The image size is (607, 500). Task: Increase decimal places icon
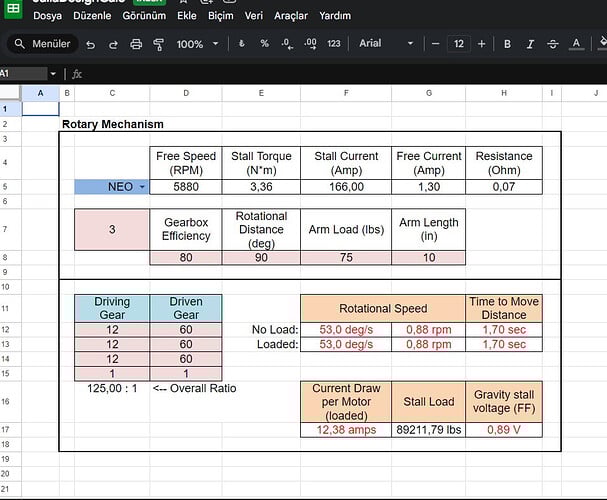pyautogui.click(x=310, y=44)
